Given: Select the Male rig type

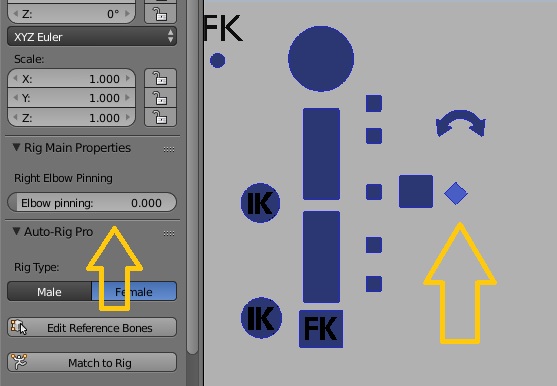Looking at the screenshot, I should coord(49,292).
